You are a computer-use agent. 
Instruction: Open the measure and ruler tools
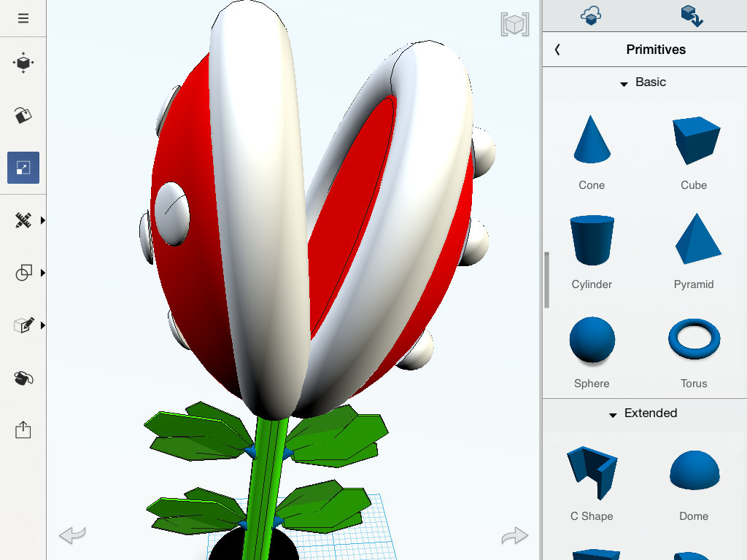point(23,220)
